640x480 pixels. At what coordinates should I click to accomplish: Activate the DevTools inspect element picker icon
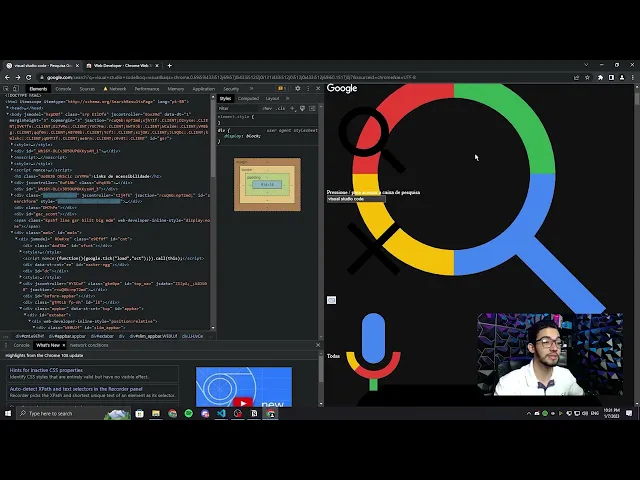pos(6,89)
